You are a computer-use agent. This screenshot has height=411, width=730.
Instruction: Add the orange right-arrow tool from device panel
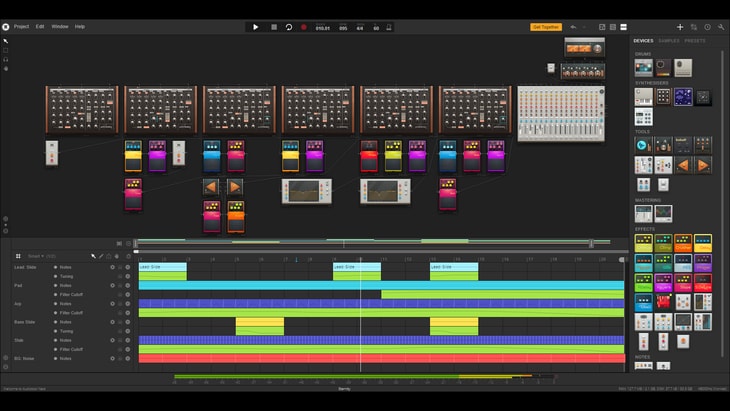pos(703,165)
